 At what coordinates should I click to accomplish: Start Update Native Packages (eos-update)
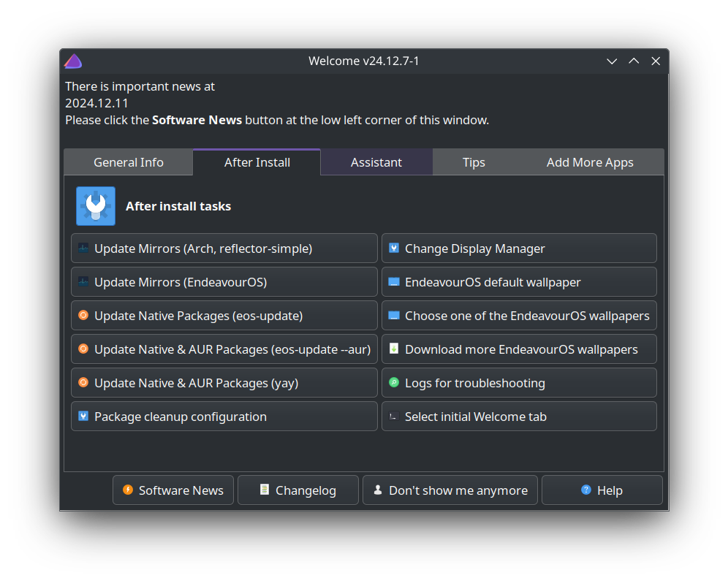coord(224,316)
